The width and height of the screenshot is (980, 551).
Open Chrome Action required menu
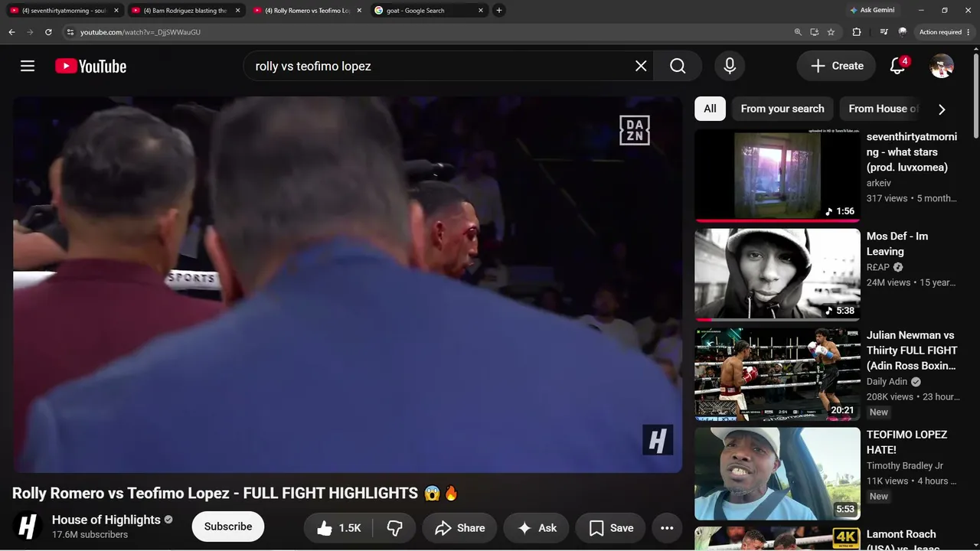tap(945, 32)
